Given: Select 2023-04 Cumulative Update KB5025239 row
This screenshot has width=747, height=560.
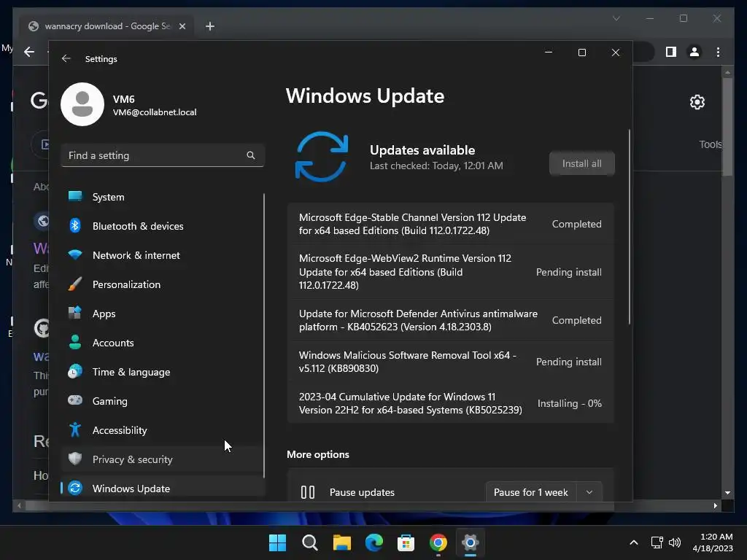Looking at the screenshot, I should [450, 402].
